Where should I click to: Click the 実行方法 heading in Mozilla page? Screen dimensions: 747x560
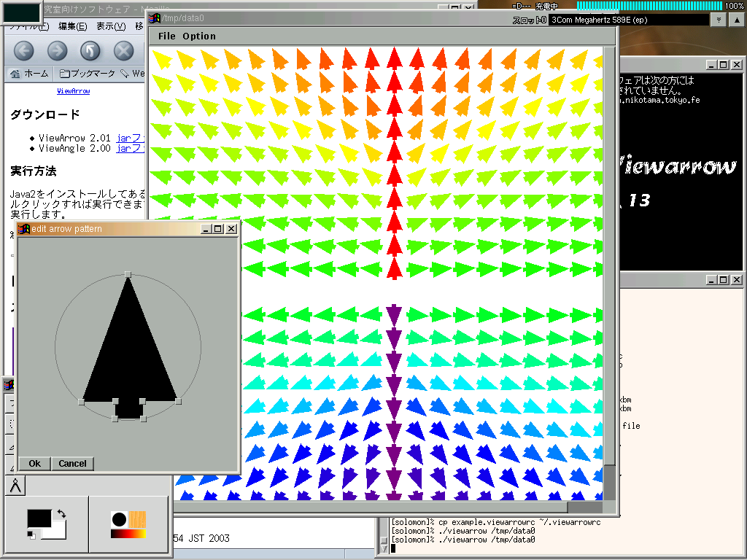[34, 171]
